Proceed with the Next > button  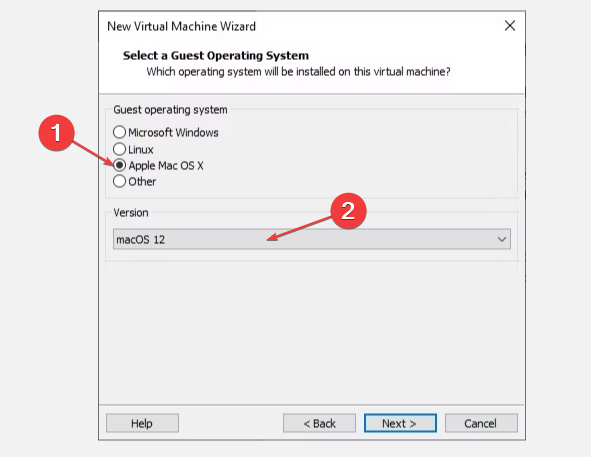(400, 423)
